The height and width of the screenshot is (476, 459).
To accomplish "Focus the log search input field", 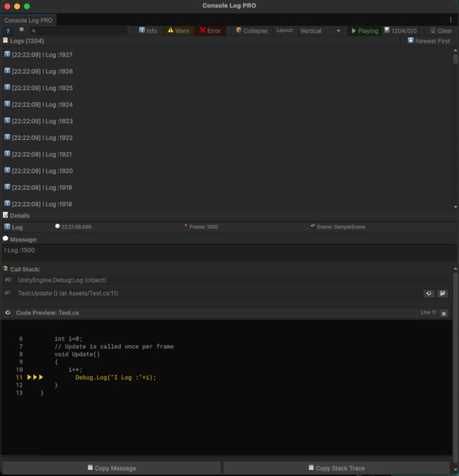I will [x=78, y=31].
